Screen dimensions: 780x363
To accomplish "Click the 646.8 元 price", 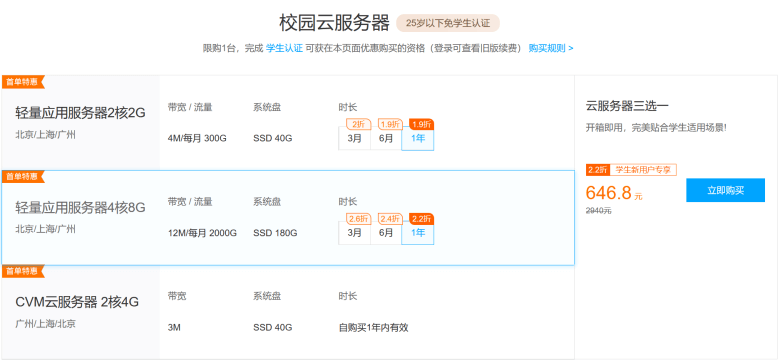I will [614, 193].
